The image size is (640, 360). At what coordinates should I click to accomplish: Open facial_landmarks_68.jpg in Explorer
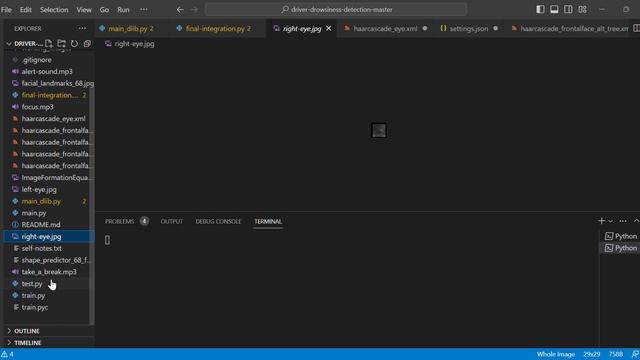pos(58,83)
